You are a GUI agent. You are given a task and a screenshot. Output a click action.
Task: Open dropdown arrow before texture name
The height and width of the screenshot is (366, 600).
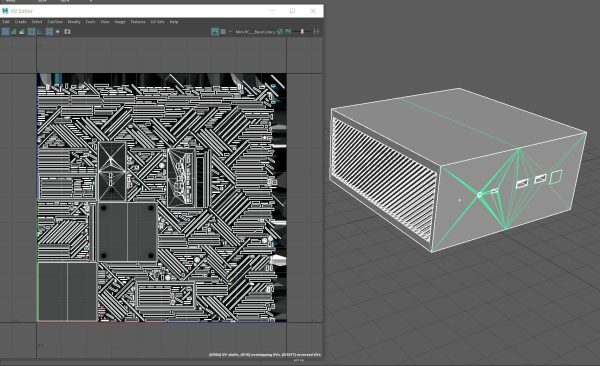230,31
